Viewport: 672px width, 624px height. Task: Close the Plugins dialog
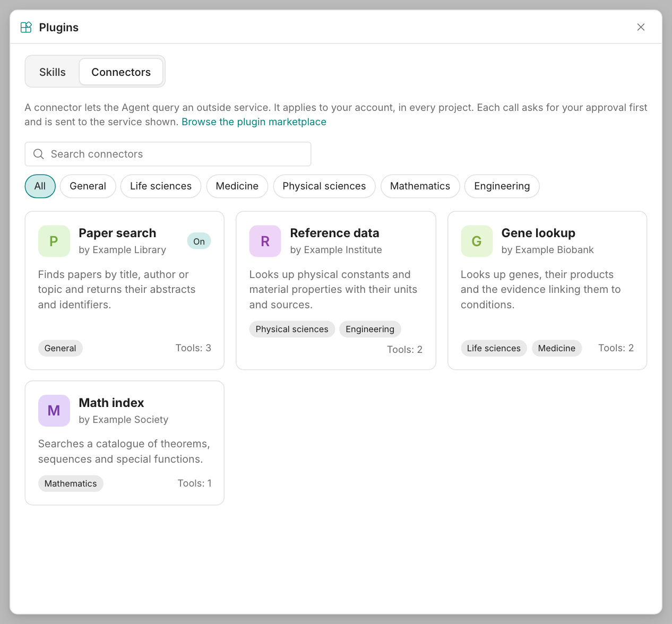641,27
